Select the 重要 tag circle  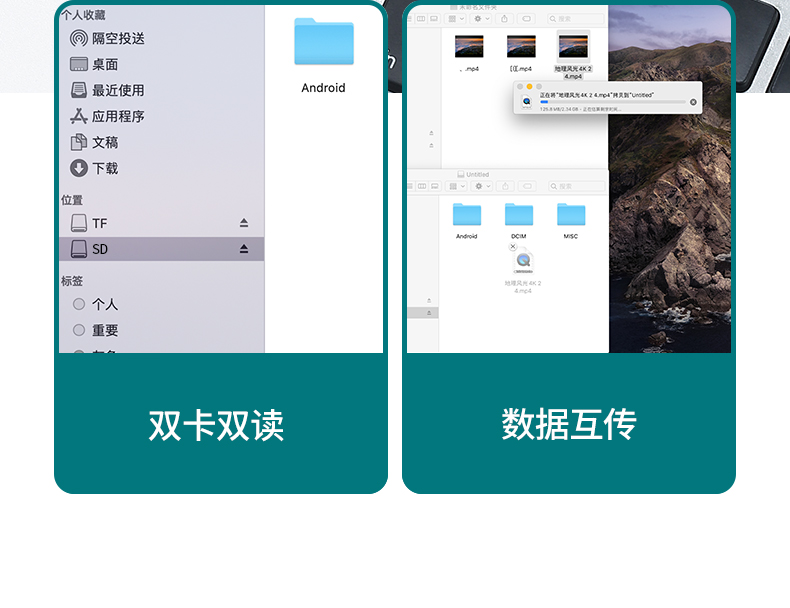[79, 330]
